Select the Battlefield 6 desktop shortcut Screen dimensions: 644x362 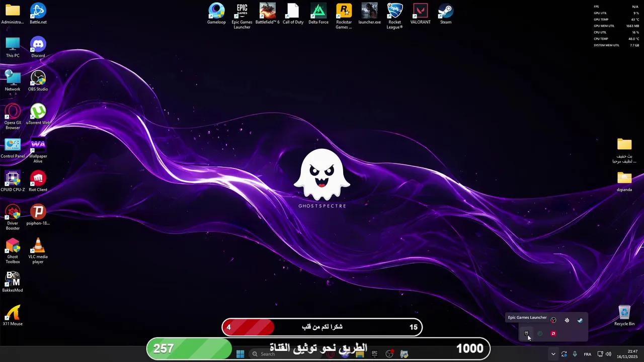(x=268, y=14)
